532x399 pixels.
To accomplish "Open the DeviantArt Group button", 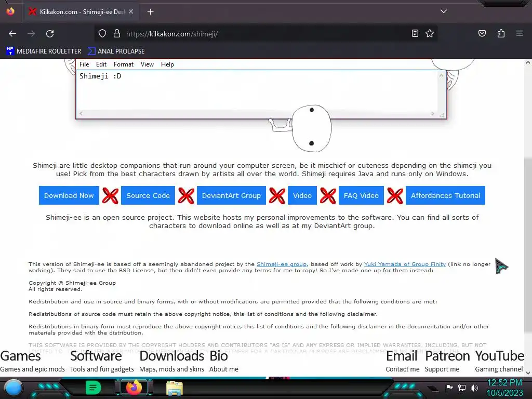I will (x=231, y=195).
